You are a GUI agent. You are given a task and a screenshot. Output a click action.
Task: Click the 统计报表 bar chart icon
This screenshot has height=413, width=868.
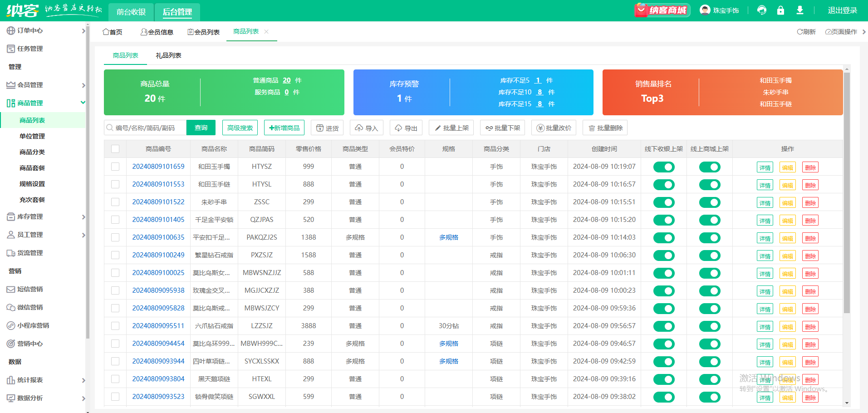click(11, 380)
